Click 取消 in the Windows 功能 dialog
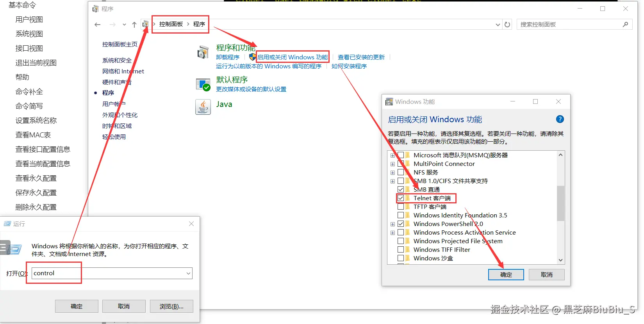644x324 pixels. click(547, 275)
